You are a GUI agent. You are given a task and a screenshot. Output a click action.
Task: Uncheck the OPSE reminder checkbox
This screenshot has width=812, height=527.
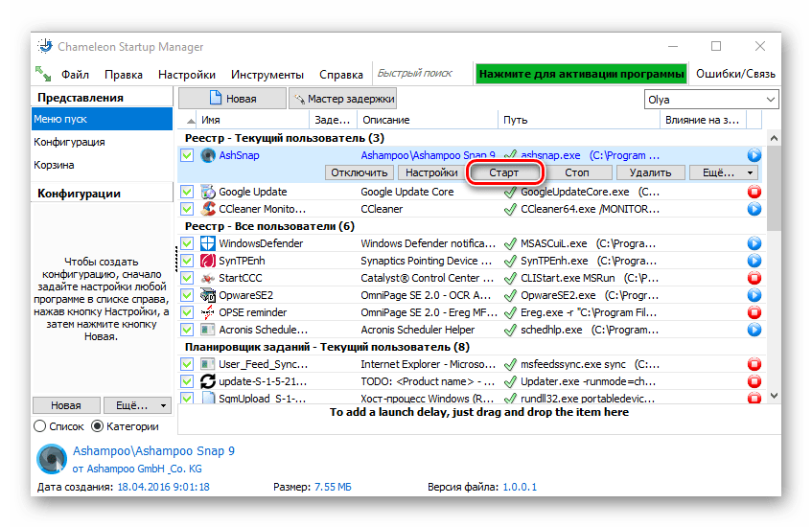(188, 312)
